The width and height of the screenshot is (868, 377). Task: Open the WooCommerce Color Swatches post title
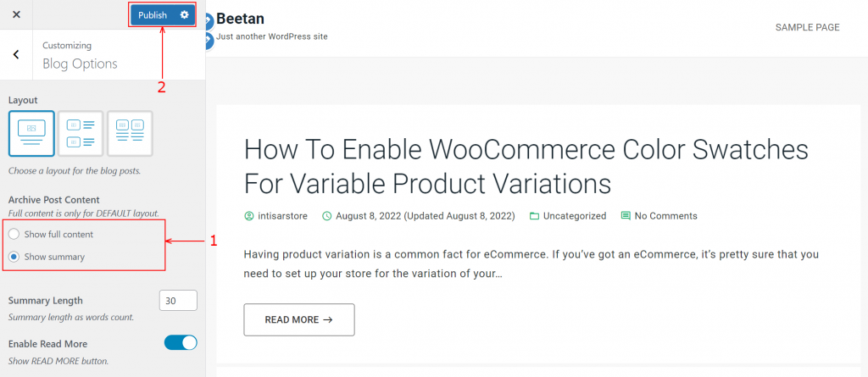(x=526, y=166)
